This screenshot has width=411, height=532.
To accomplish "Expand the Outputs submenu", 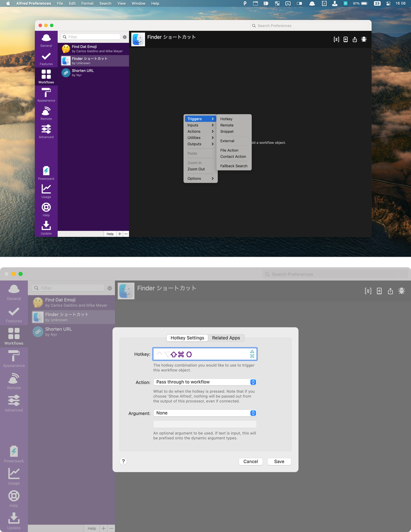I will 200,144.
